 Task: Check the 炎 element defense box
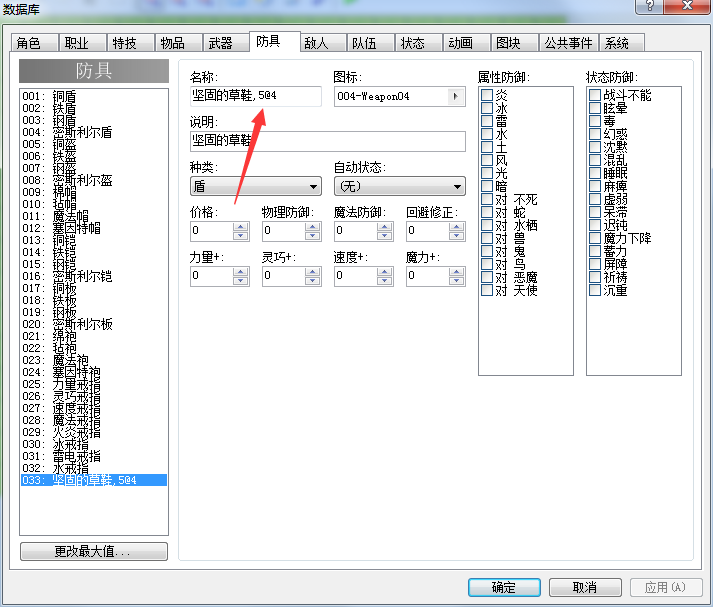[487, 95]
